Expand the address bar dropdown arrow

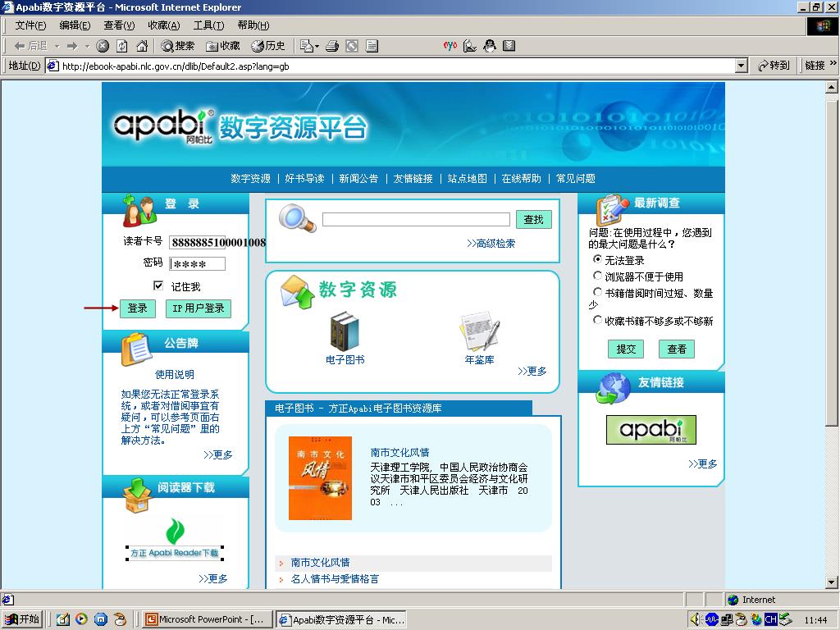[742, 66]
